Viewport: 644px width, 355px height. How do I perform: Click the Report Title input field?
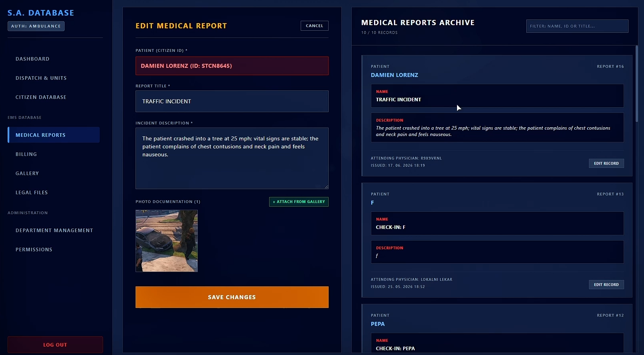[232, 101]
